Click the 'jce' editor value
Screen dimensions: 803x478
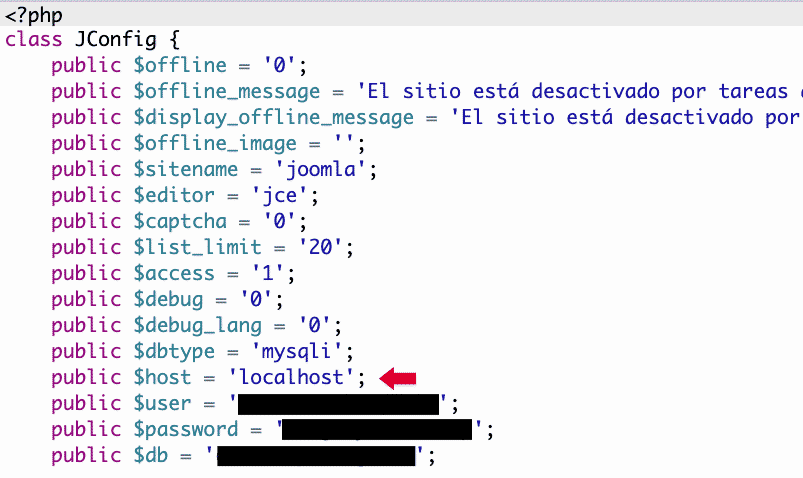[x=280, y=196]
